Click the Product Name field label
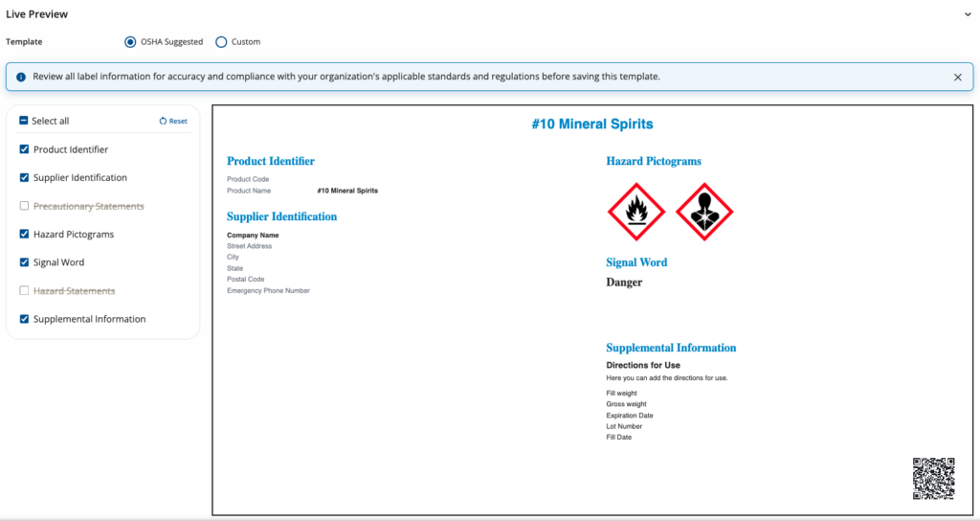 [x=249, y=191]
